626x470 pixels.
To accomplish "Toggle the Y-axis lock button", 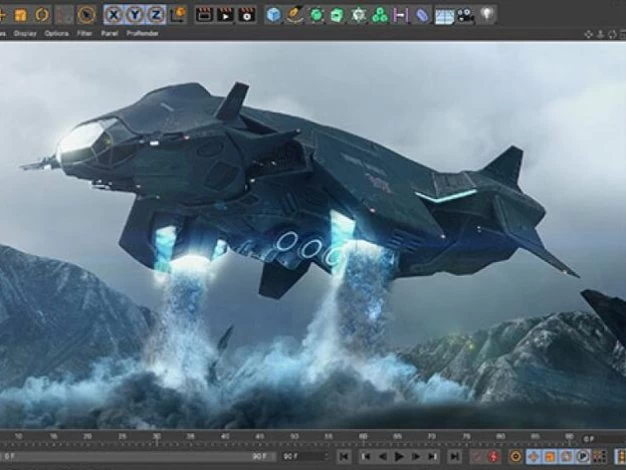I will 135,14.
